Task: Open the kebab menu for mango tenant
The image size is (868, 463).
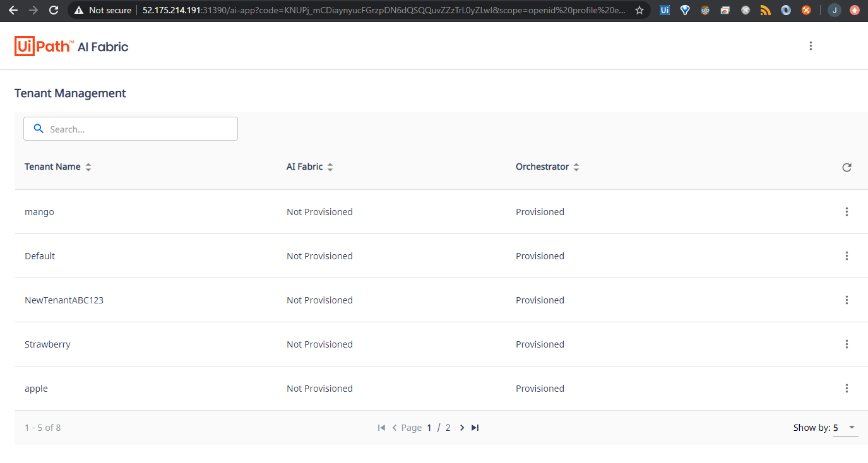Action: coord(847,212)
